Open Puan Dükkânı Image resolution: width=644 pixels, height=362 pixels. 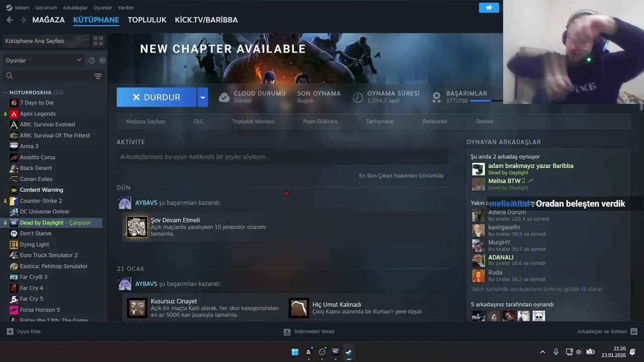pos(320,121)
